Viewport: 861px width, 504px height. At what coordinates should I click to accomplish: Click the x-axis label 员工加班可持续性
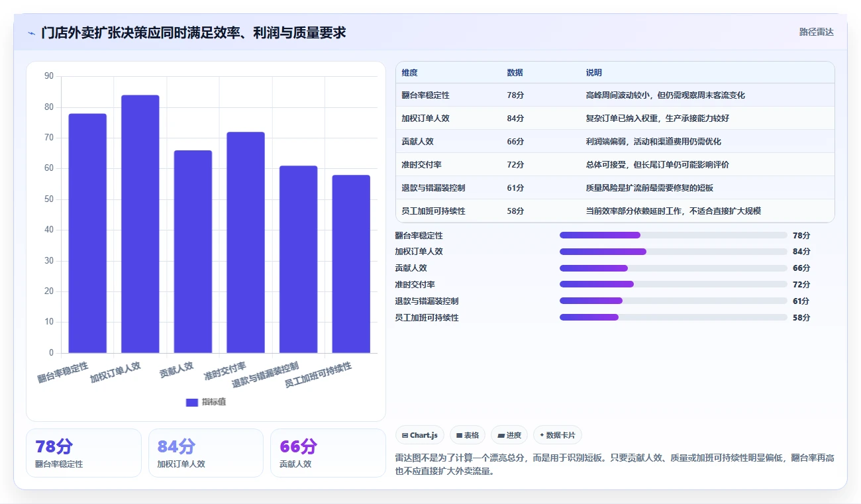click(x=318, y=376)
